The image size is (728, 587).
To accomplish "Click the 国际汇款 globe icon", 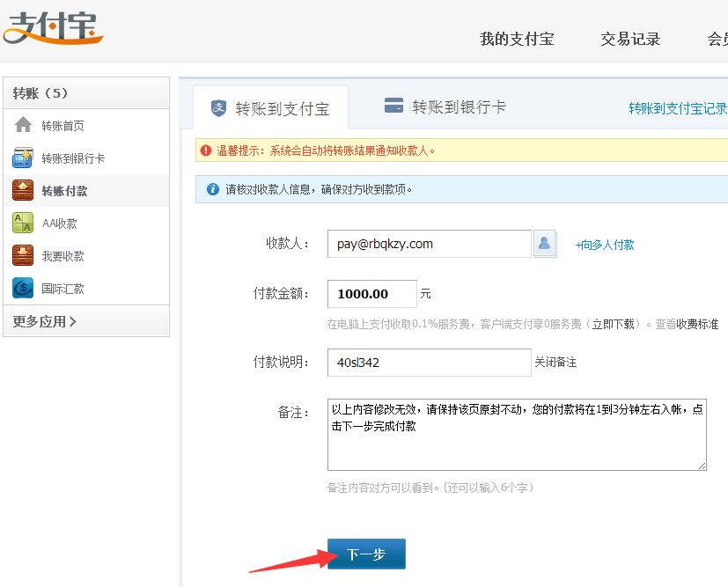I will [23, 288].
